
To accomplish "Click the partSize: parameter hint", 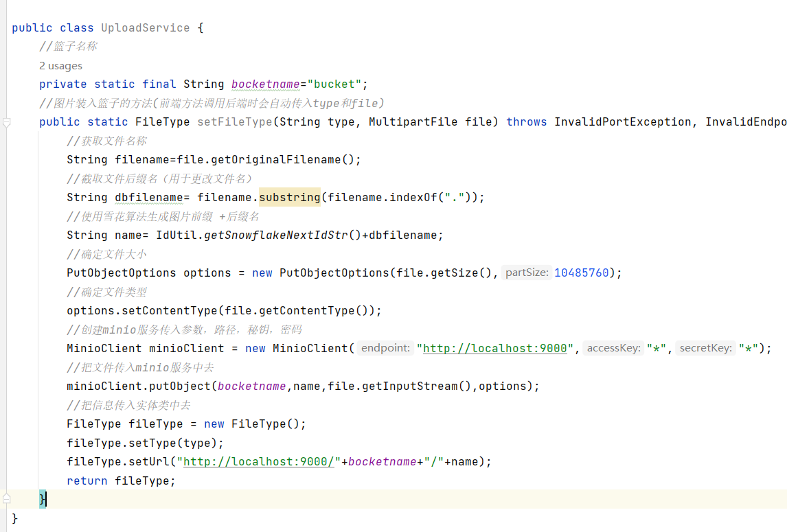I will pos(527,273).
